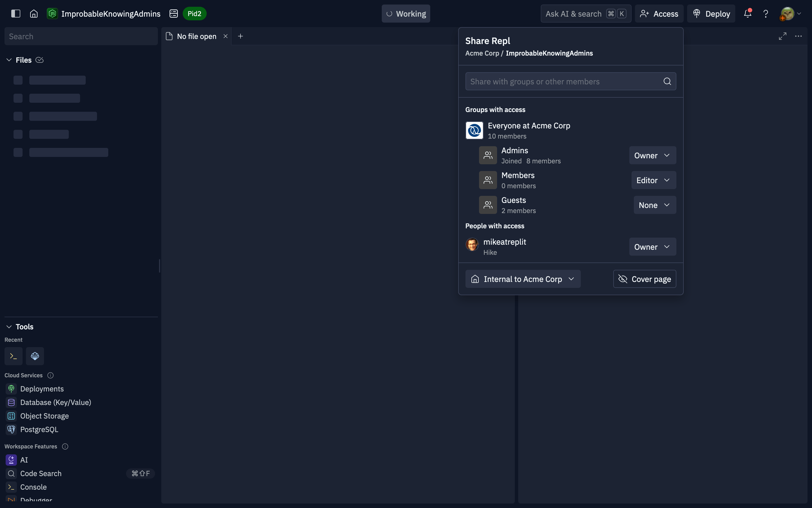
Task: Focus Share with groups or other members field
Action: coord(570,81)
